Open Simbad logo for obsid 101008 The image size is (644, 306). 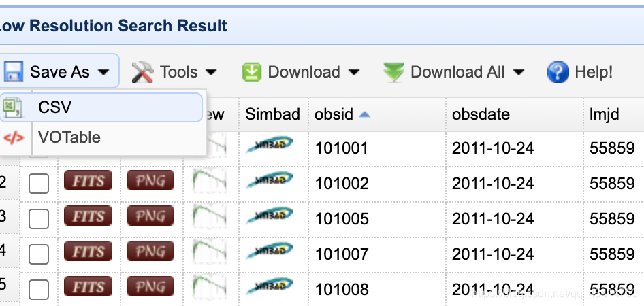pos(270,286)
